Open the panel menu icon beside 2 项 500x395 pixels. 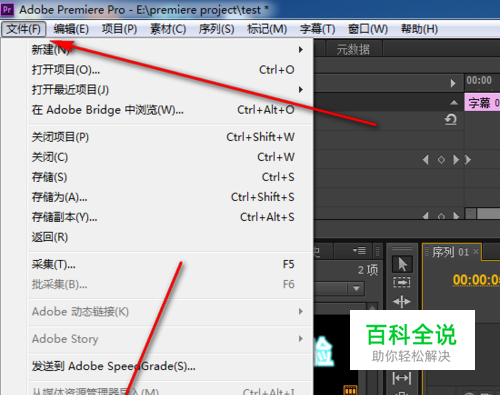(x=360, y=250)
